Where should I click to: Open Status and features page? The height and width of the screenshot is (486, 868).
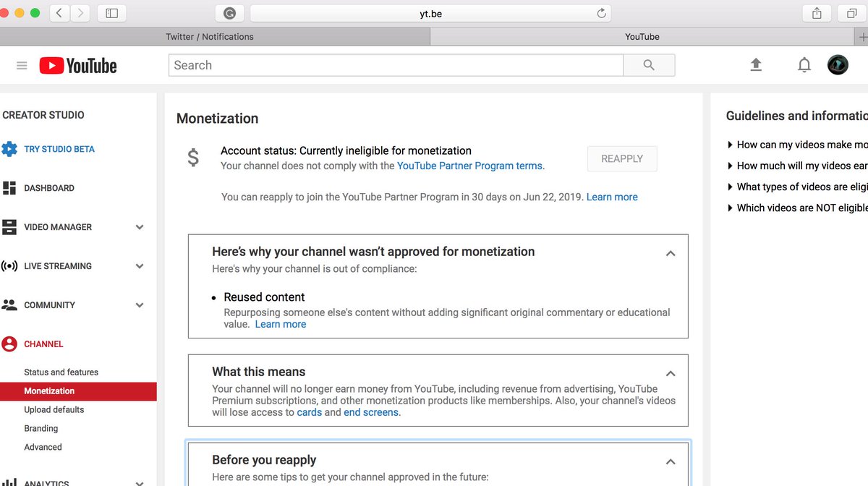click(x=61, y=372)
